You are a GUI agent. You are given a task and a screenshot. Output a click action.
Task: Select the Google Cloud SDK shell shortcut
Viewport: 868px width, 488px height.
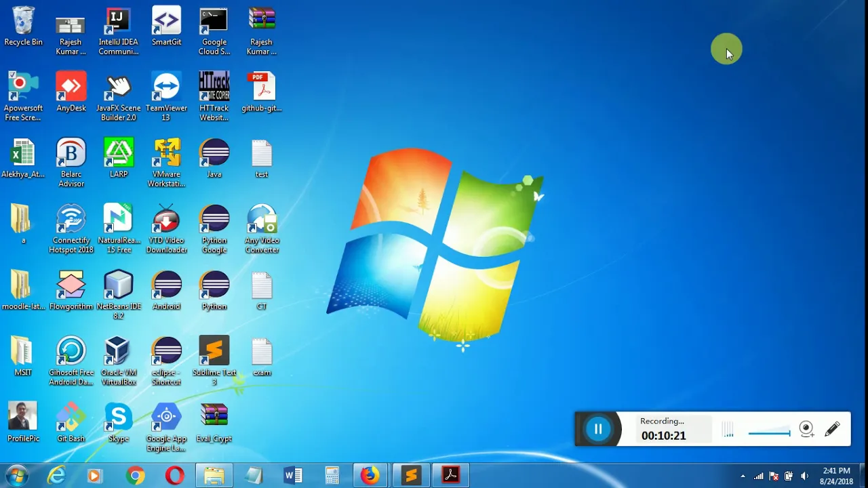pos(214,31)
